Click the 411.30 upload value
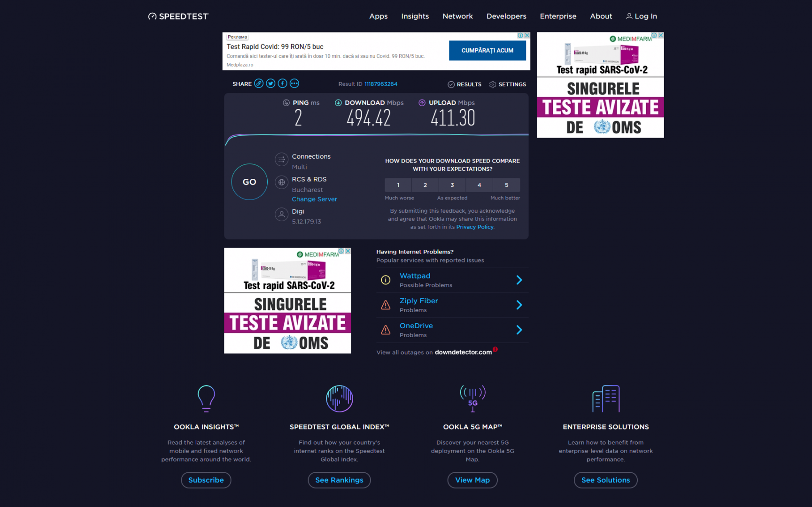The image size is (812, 507). tap(453, 118)
